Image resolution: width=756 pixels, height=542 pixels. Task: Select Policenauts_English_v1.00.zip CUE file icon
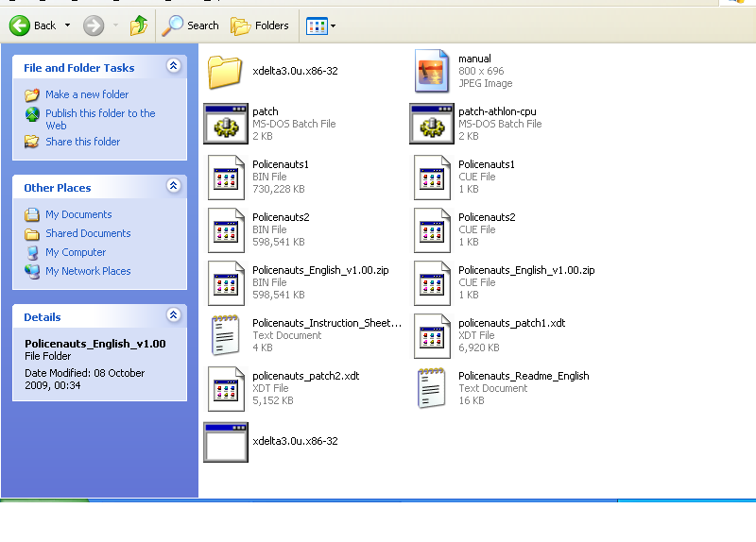(x=432, y=283)
